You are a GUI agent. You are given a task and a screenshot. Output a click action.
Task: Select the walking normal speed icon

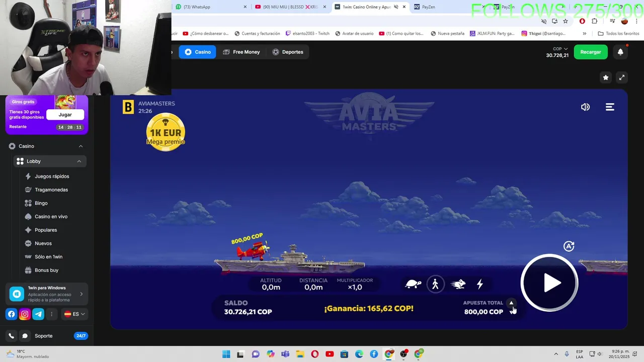pyautogui.click(x=435, y=284)
